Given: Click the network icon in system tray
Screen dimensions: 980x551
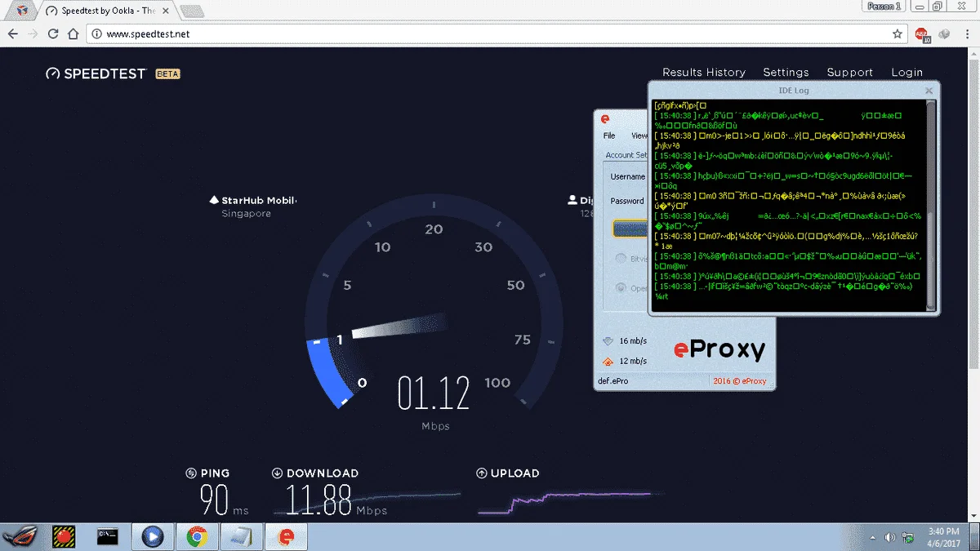Looking at the screenshot, I should [x=907, y=537].
